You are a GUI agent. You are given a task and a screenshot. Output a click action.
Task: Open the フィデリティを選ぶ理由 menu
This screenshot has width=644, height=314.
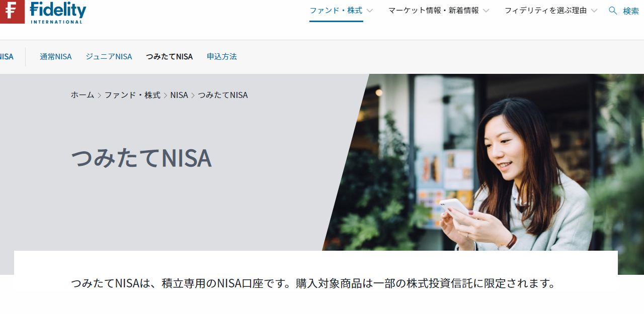click(x=546, y=11)
